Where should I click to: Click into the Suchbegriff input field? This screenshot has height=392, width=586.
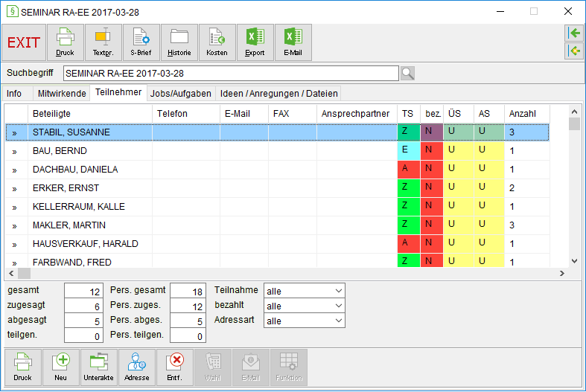tap(231, 73)
